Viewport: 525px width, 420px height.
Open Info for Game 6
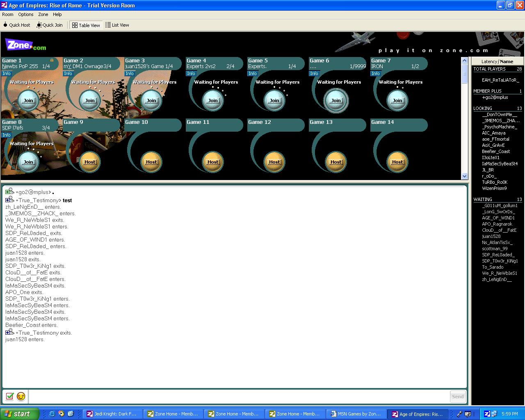314,74
